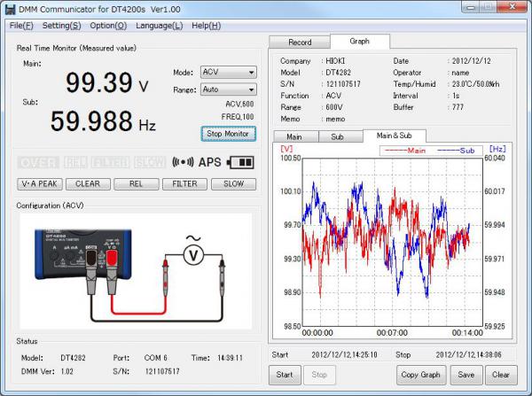Viewport: 532px width, 396px height.
Task: Click the Start timestamp 2012/12/12,14:25:10
Action: (x=344, y=355)
